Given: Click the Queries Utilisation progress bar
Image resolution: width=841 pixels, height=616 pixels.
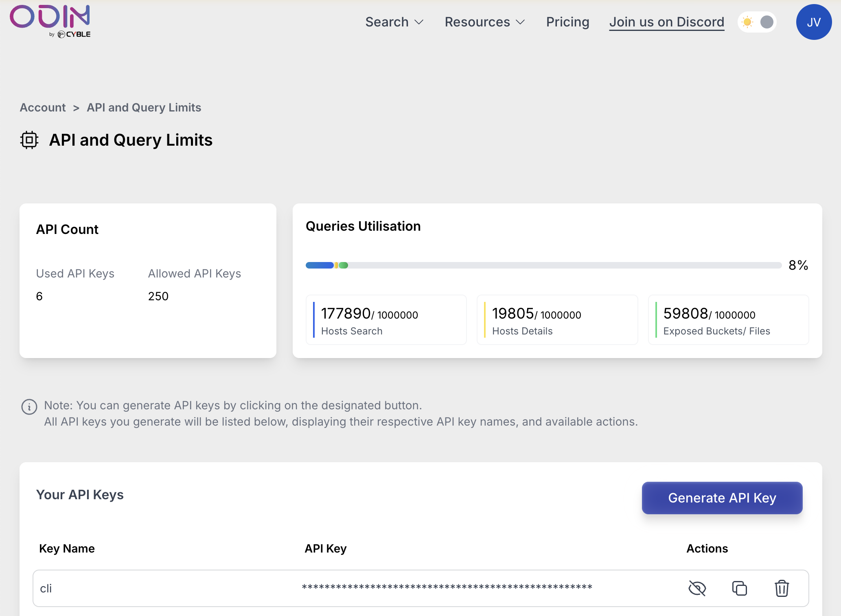Looking at the screenshot, I should (x=543, y=265).
